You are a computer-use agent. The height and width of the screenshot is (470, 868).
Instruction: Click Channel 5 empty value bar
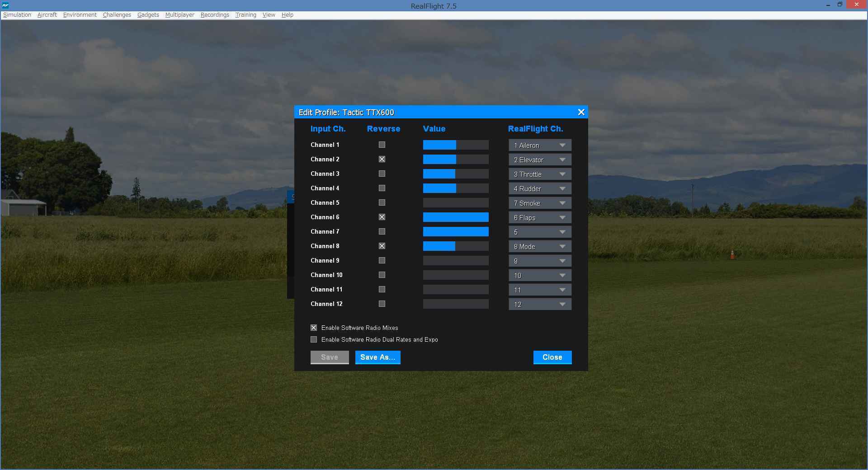[456, 203]
